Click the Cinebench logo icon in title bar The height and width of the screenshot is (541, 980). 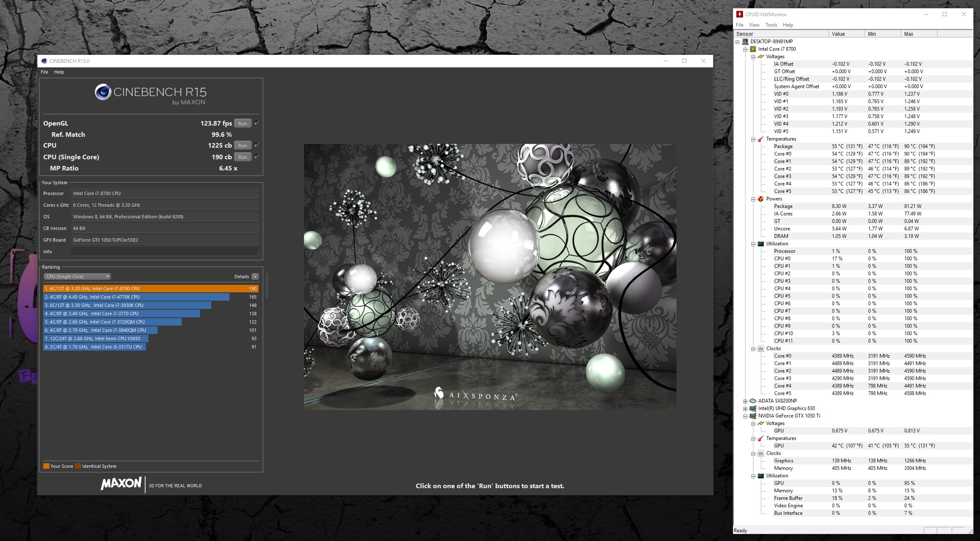tap(44, 61)
